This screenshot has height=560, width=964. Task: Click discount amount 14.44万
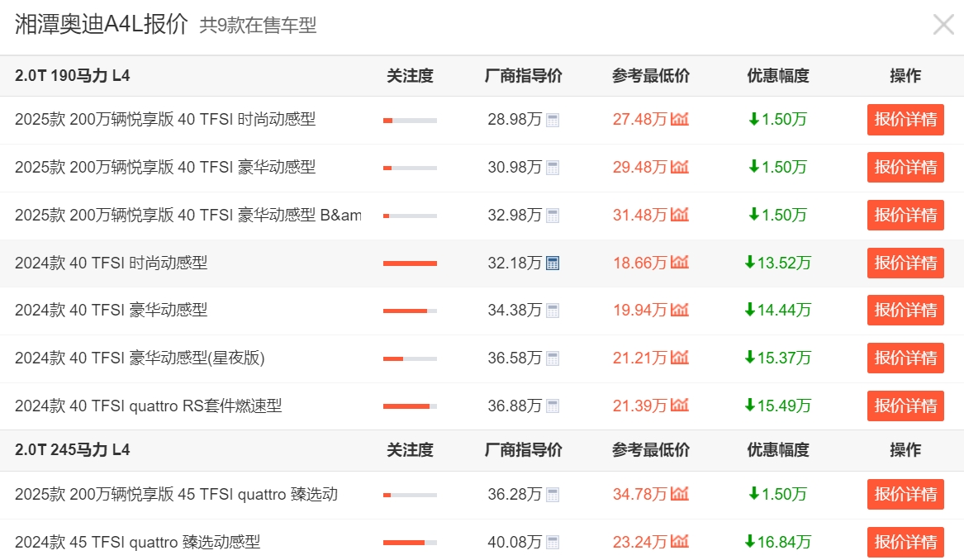(x=777, y=311)
